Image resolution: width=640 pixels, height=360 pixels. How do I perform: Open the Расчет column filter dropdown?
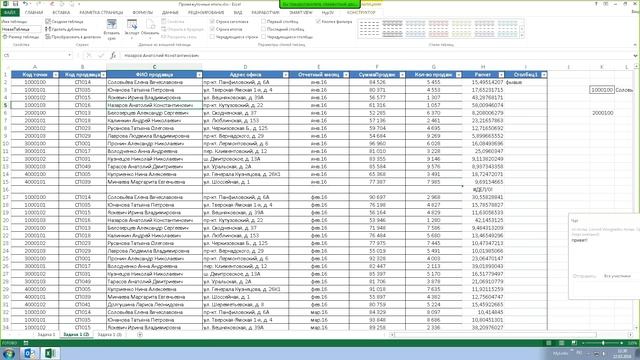(x=501, y=75)
